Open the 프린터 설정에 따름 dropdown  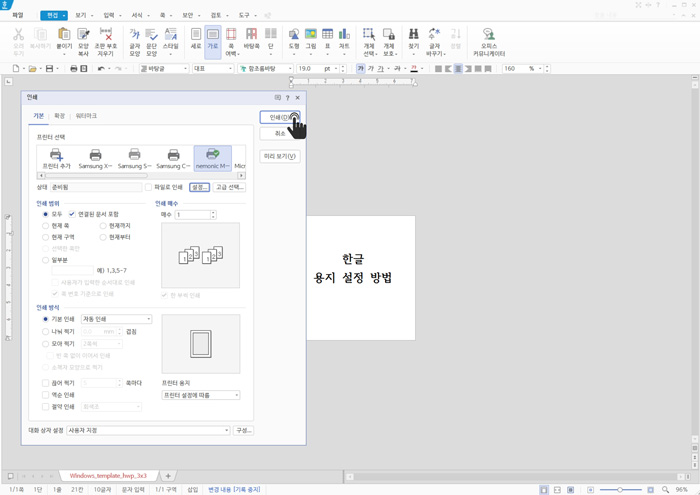(201, 395)
